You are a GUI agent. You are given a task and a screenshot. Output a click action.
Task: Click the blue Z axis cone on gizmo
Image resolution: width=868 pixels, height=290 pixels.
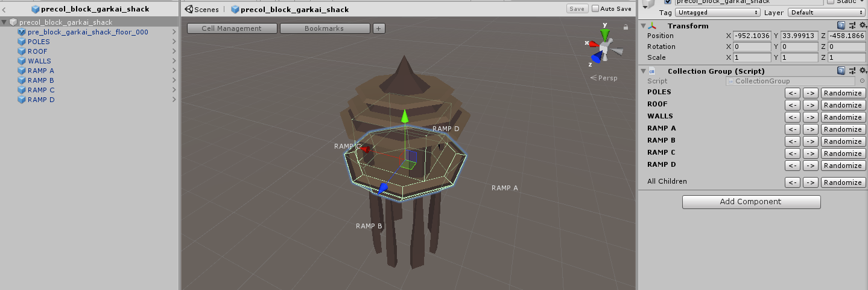(597, 57)
